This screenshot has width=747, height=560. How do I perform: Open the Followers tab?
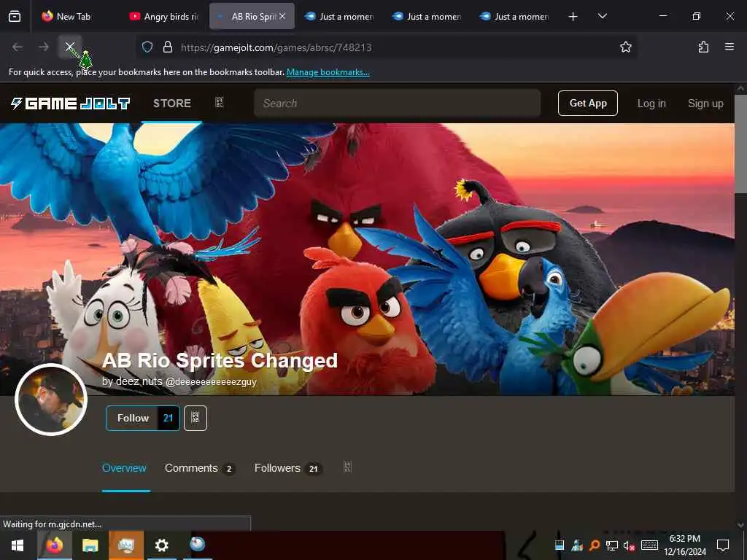coord(287,469)
